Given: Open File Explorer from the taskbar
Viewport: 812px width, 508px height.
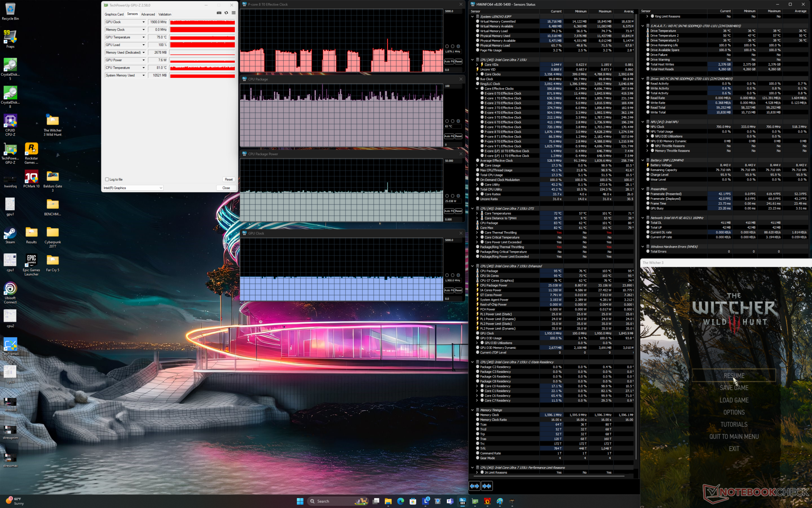Looking at the screenshot, I should click(388, 501).
